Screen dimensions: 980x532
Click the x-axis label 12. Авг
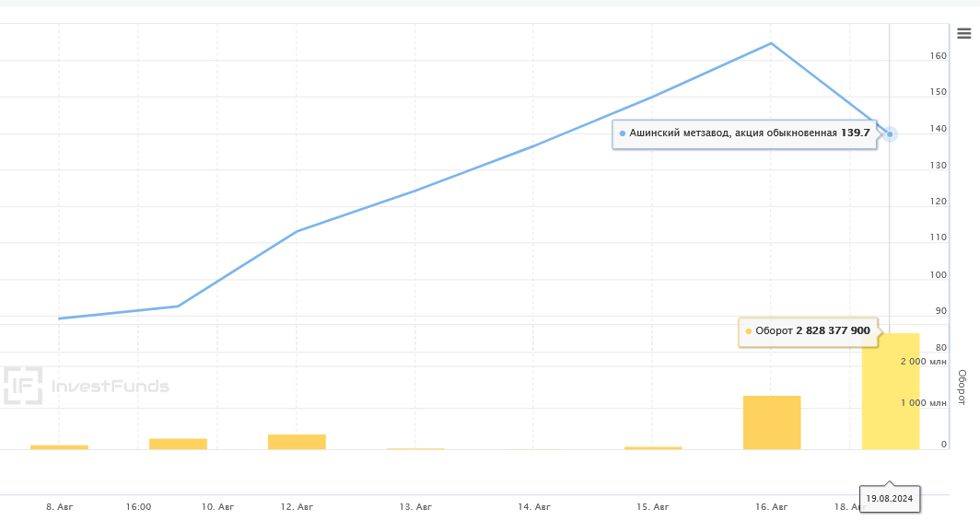[297, 507]
